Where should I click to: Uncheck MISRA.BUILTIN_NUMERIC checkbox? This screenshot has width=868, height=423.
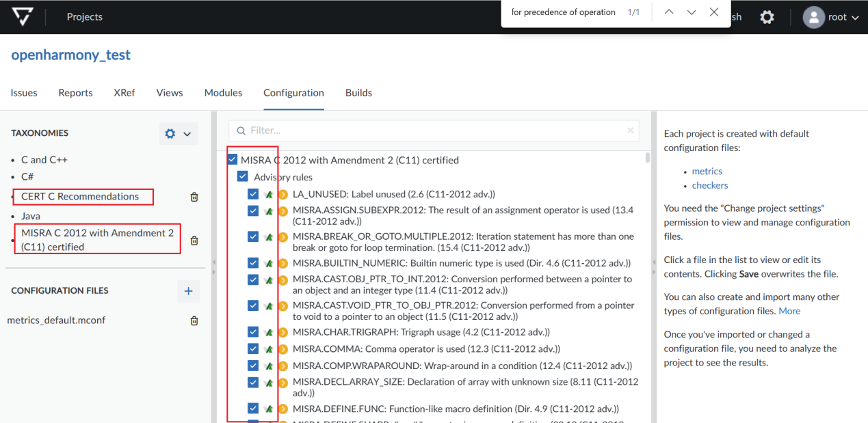[x=253, y=262]
